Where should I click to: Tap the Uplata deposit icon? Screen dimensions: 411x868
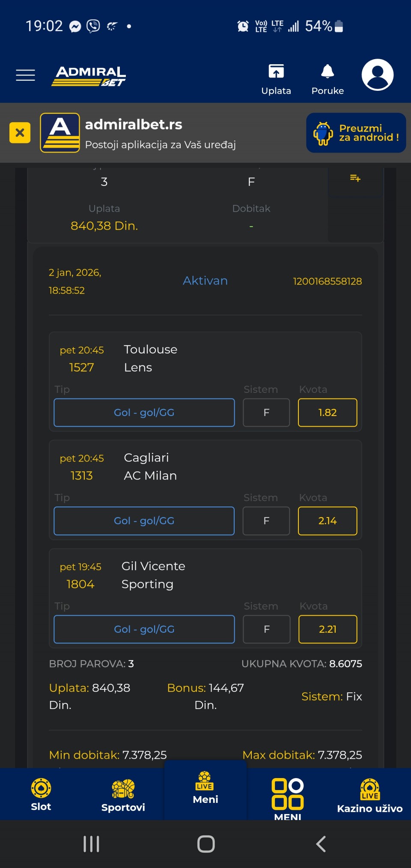[x=276, y=72]
